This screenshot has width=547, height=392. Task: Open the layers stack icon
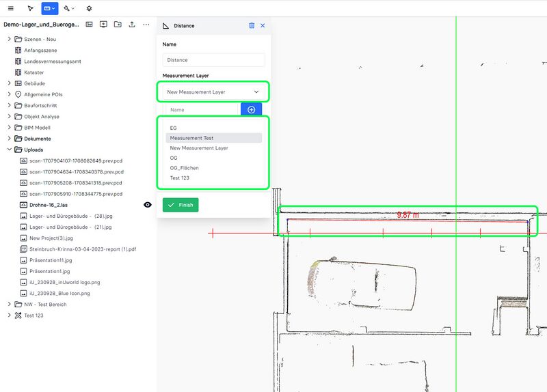pos(90,8)
